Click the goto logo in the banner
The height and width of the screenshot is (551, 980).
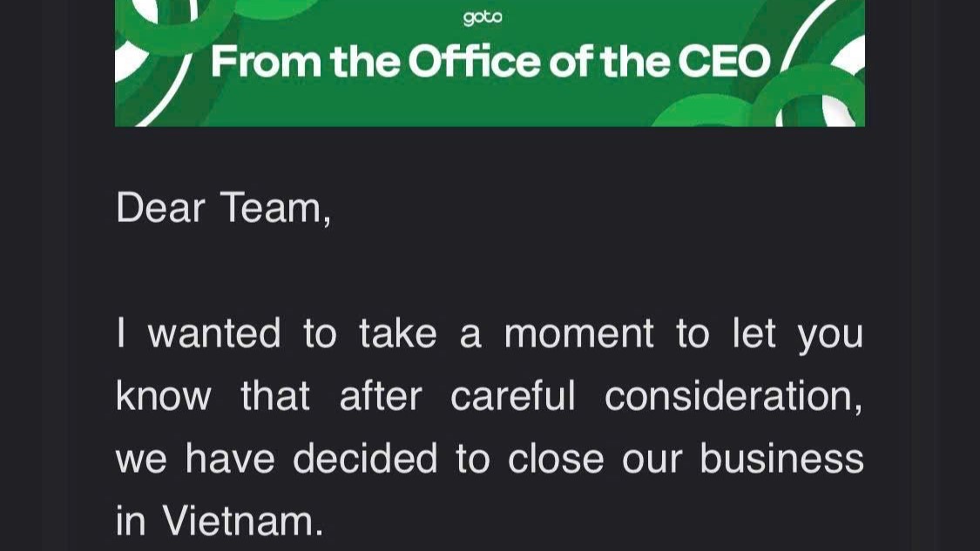[x=483, y=17]
